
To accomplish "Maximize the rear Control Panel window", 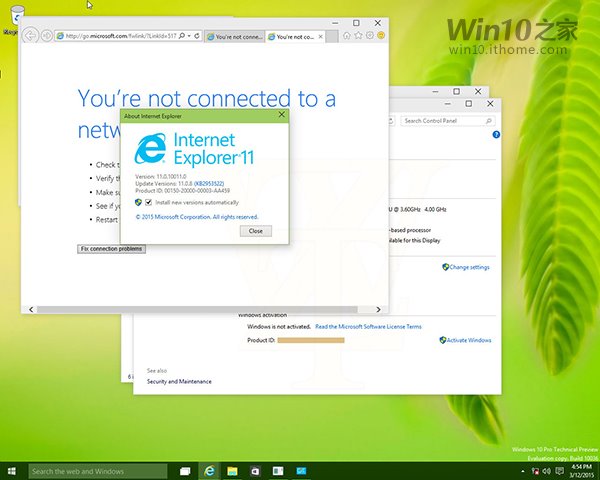I will pos(457,91).
